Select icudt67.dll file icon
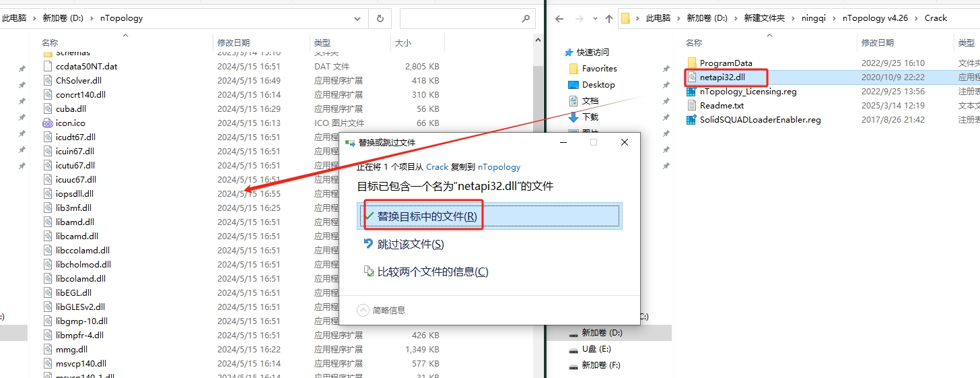This screenshot has width=980, height=378. click(x=47, y=137)
